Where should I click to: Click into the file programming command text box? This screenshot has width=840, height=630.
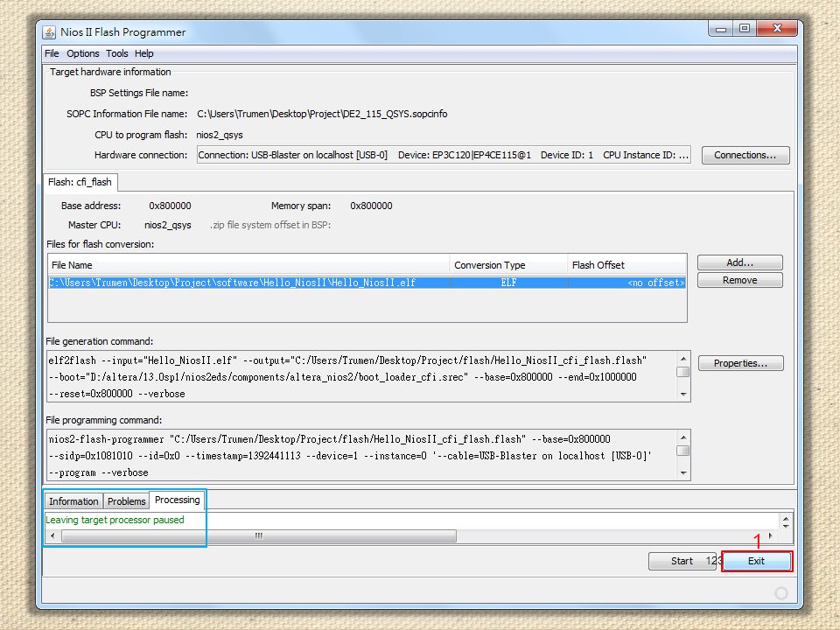point(361,455)
